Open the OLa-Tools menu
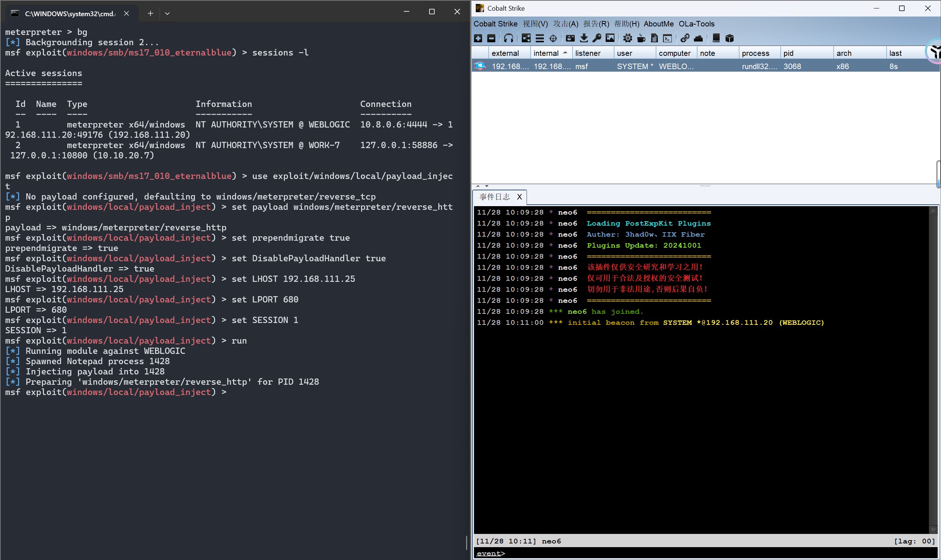 (x=696, y=24)
